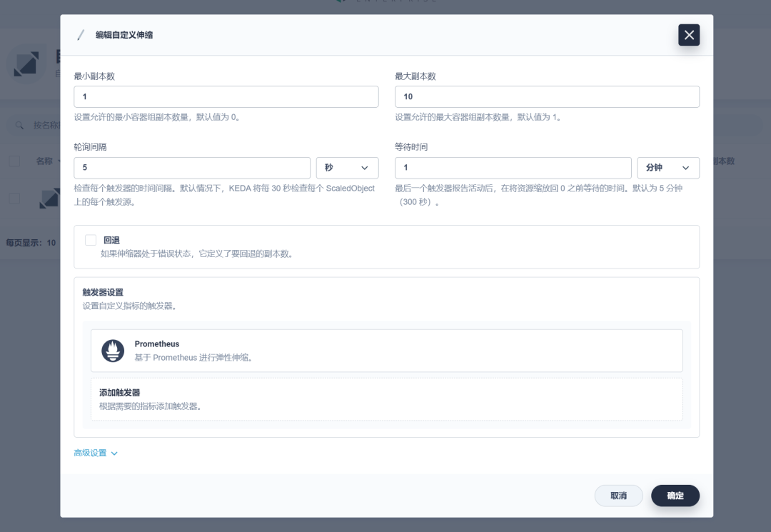Enable the 回退 fallback checkbox
Viewport: 771px width, 532px height.
(x=91, y=240)
